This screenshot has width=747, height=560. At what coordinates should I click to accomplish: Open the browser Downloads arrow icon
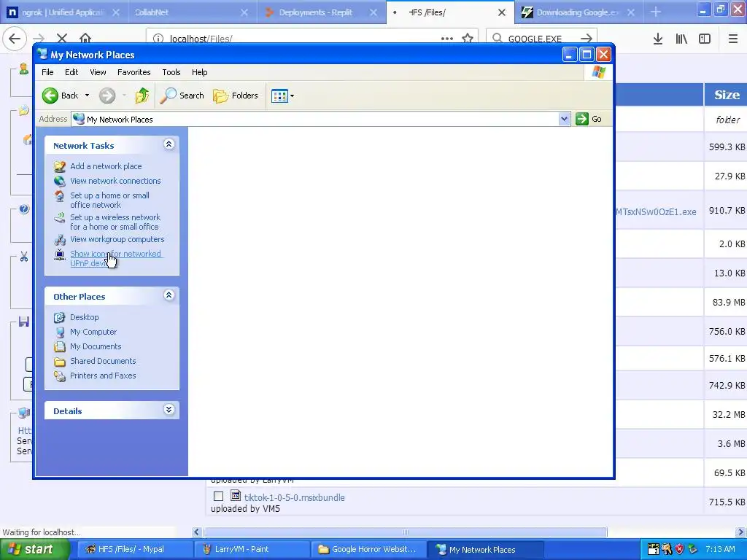658,39
